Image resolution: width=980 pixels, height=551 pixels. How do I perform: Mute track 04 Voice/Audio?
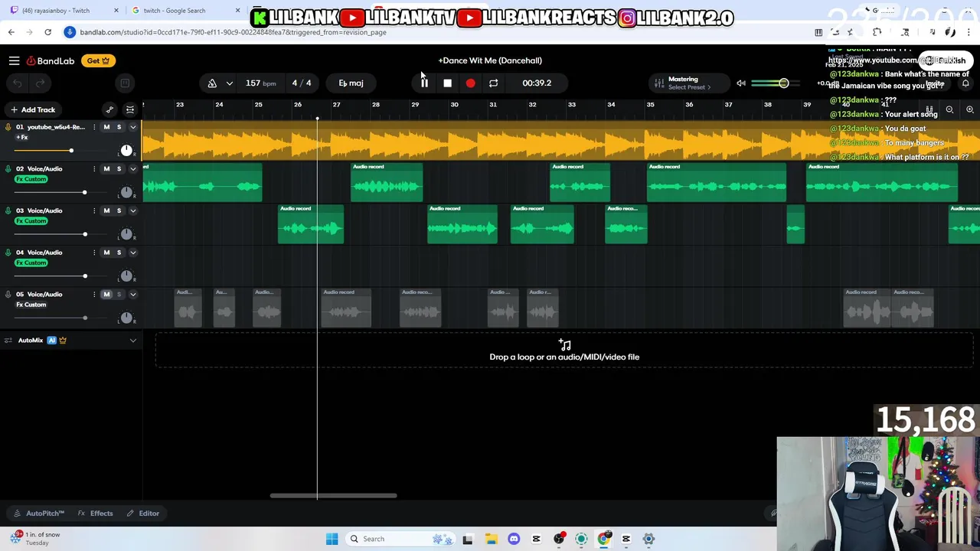tap(106, 253)
